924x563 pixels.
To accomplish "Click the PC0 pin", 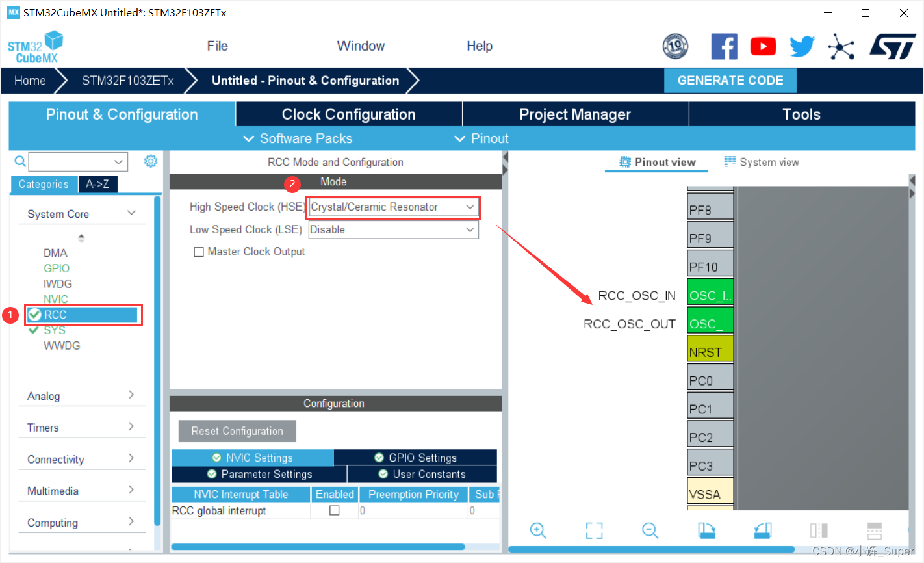I will pyautogui.click(x=710, y=377).
